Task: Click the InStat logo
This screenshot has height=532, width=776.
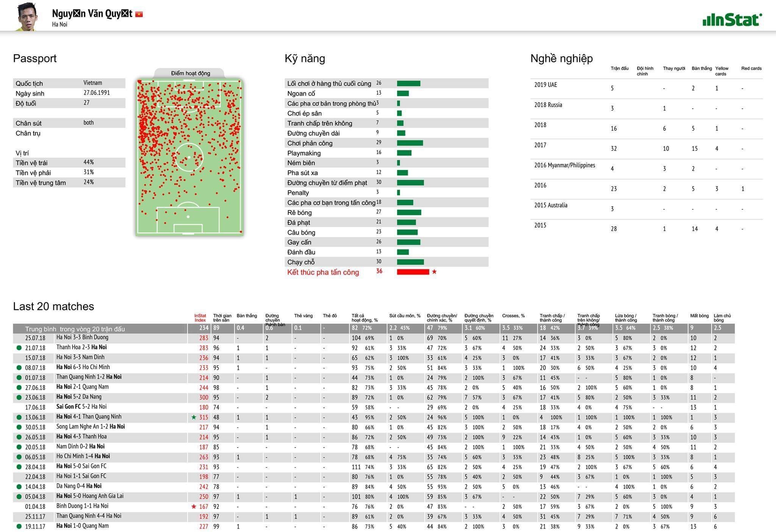Action: 732,20
